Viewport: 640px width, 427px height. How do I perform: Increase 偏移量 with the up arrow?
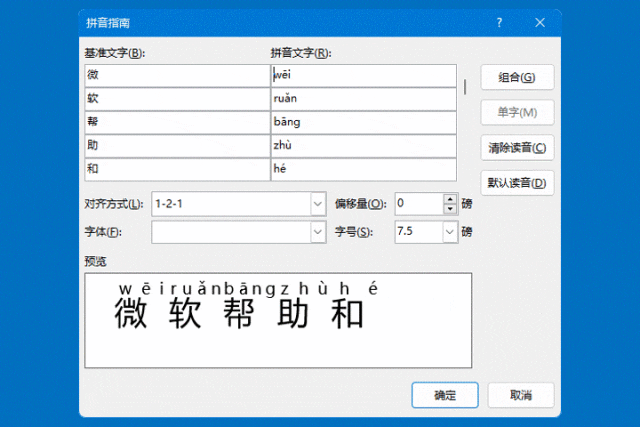pos(450,199)
